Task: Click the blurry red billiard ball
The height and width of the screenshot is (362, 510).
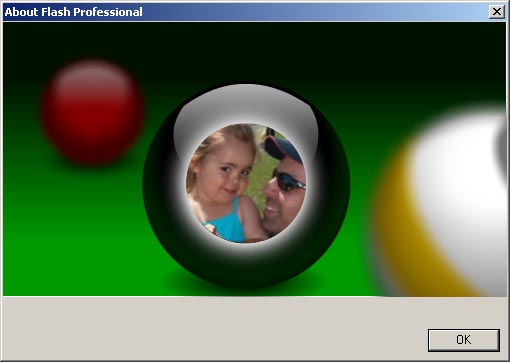Action: point(93,112)
